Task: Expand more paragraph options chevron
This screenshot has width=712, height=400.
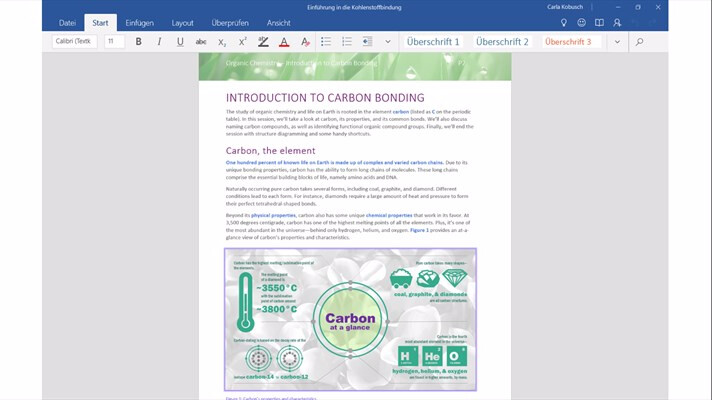Action: [388, 42]
